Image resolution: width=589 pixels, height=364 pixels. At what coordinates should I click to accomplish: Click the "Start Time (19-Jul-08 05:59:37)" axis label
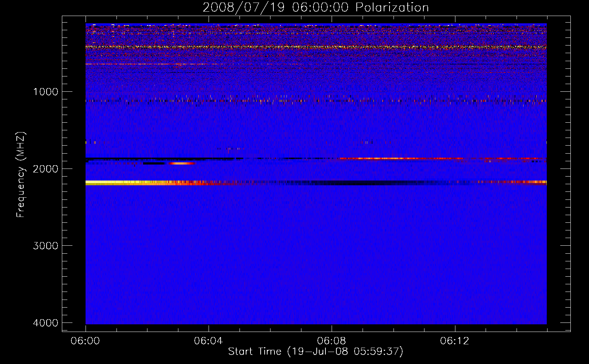[x=316, y=352]
